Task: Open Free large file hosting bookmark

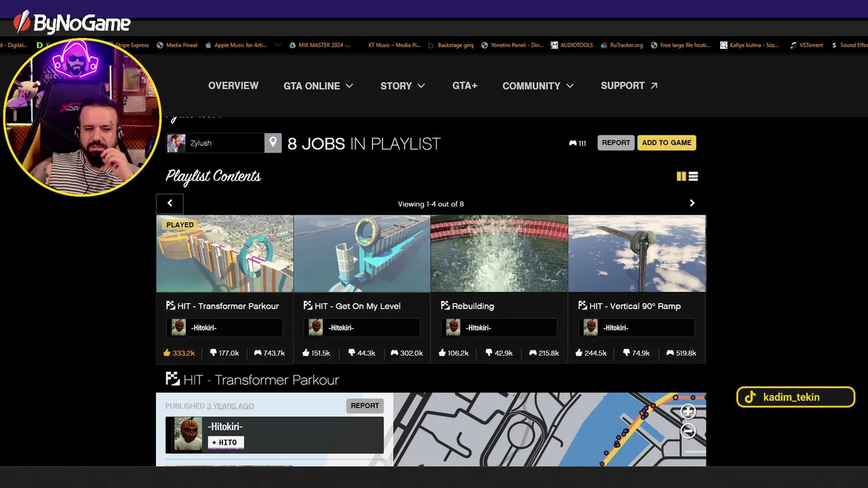Action: [x=681, y=45]
